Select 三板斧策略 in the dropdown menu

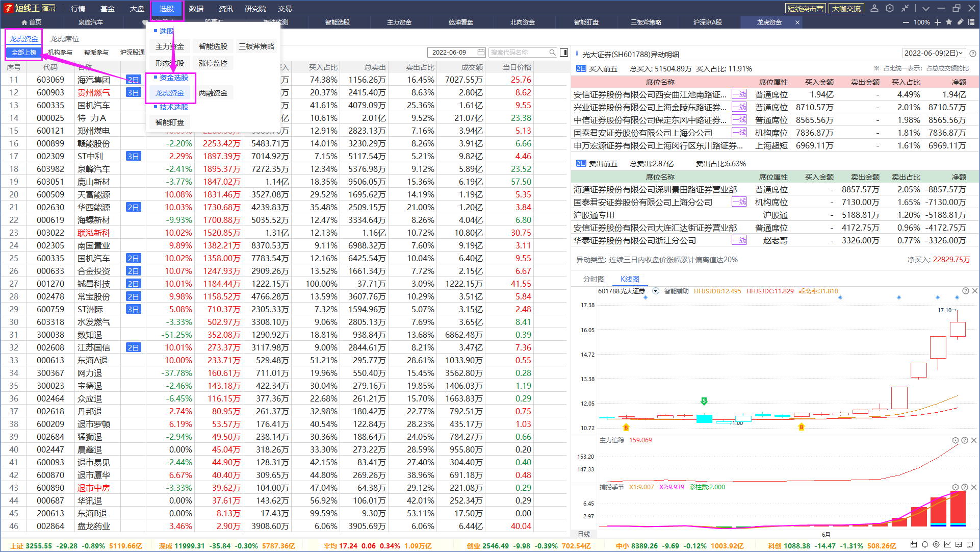point(256,46)
